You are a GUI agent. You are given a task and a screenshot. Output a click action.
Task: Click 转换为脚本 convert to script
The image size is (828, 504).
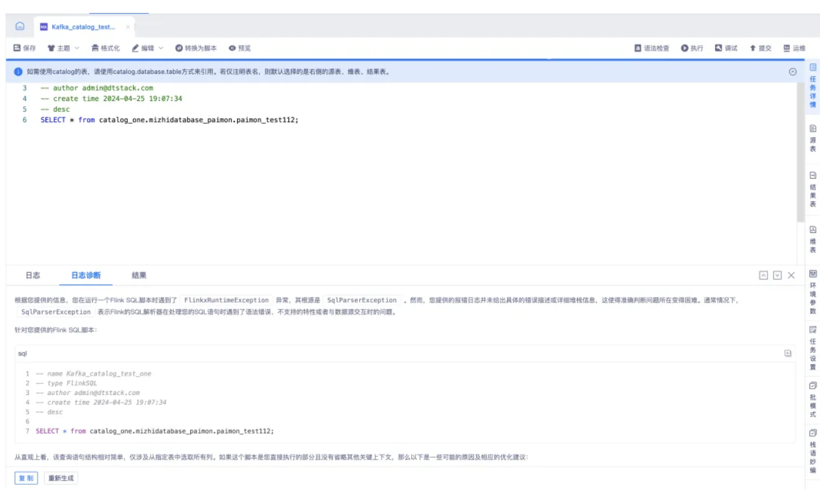pos(196,48)
